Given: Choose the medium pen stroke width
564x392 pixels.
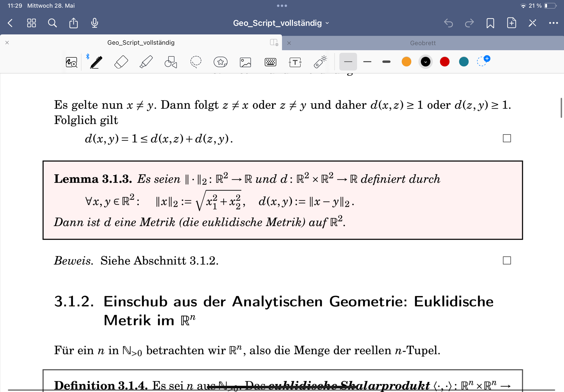Looking at the screenshot, I should [x=367, y=62].
